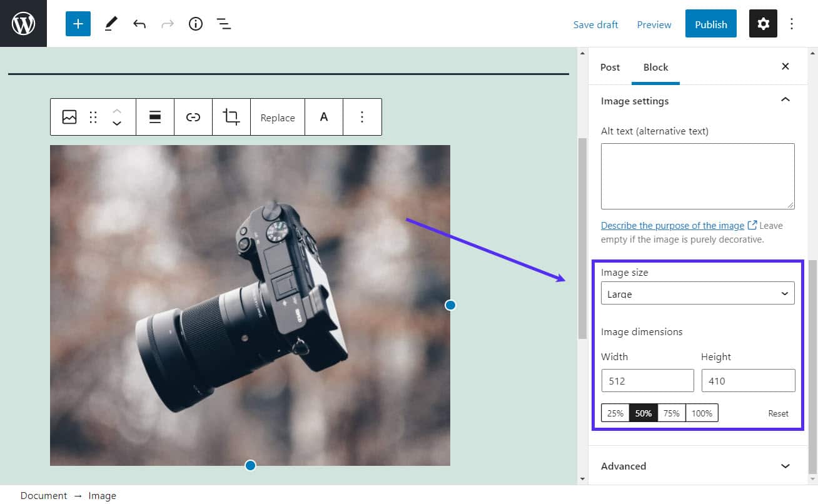Open the document Details icon
Screen dimensions: 818x504
coord(195,23)
